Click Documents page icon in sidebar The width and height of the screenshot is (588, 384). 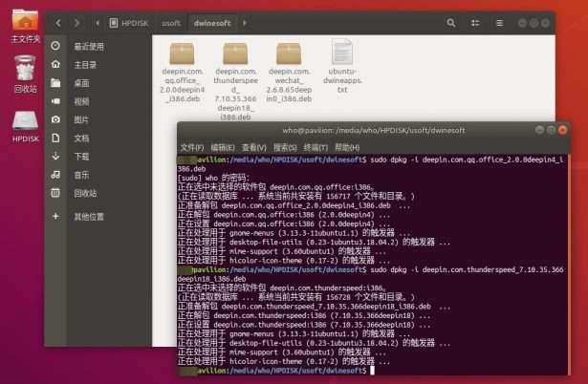pos(55,138)
